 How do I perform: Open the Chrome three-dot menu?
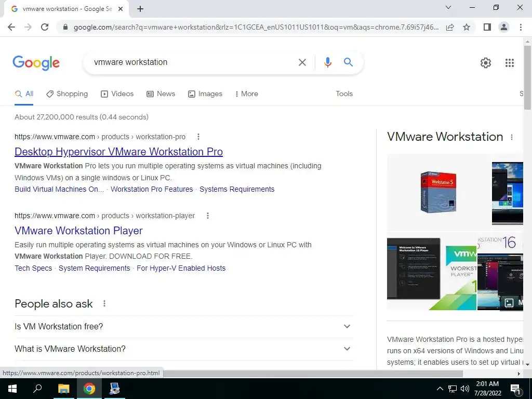[521, 27]
